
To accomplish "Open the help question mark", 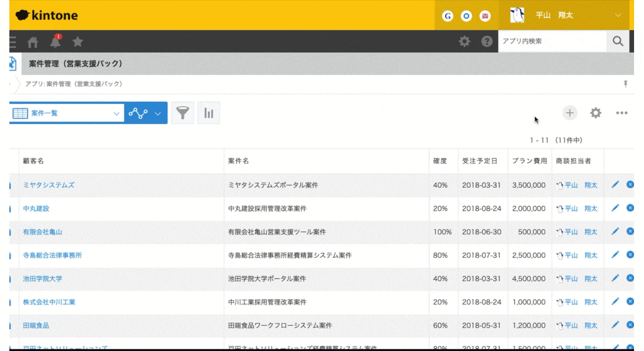I will pos(487,41).
